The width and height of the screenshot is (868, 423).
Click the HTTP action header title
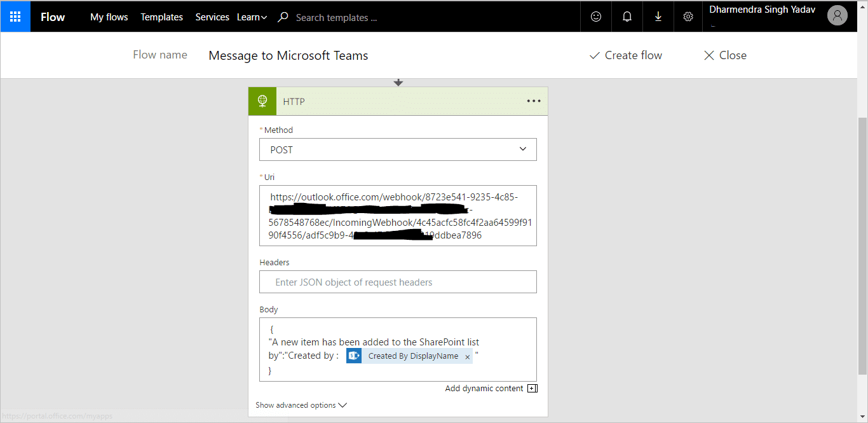pos(294,102)
